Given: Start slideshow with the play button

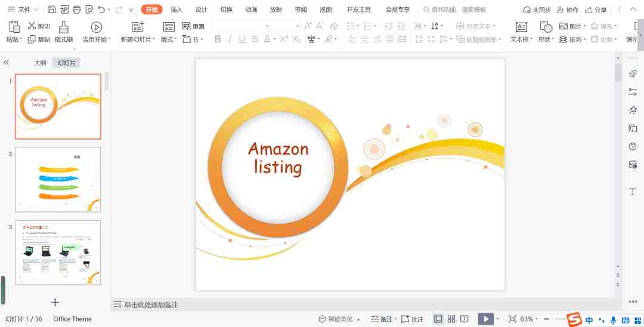Looking at the screenshot, I should [x=485, y=319].
